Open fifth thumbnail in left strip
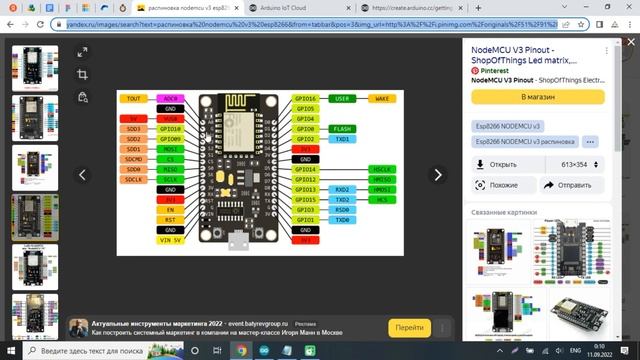The image size is (640, 360). coord(35,267)
